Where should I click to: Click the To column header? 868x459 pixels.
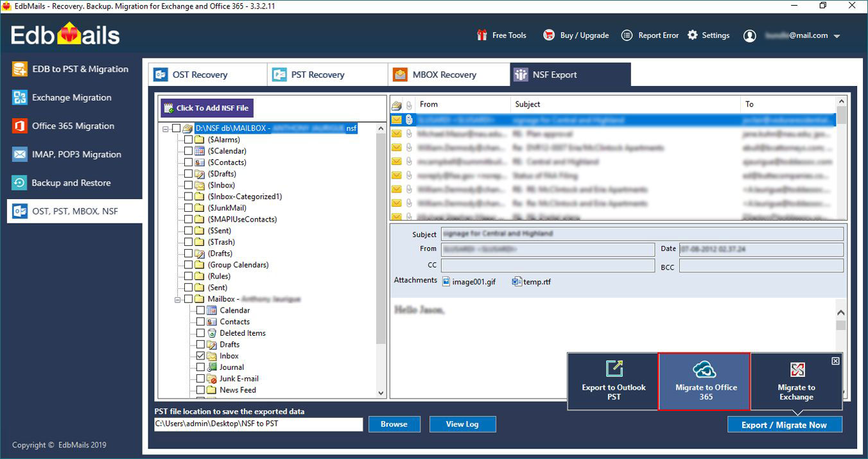point(788,104)
